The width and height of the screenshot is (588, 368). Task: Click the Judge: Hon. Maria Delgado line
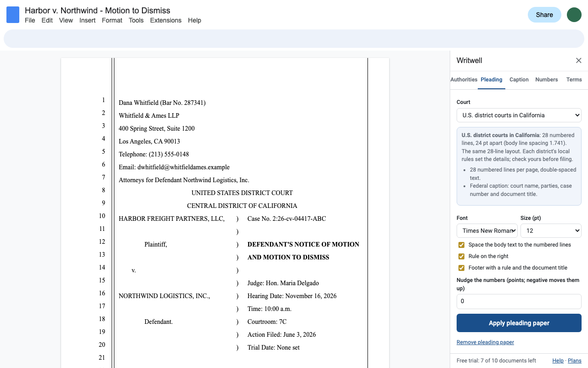(x=283, y=283)
